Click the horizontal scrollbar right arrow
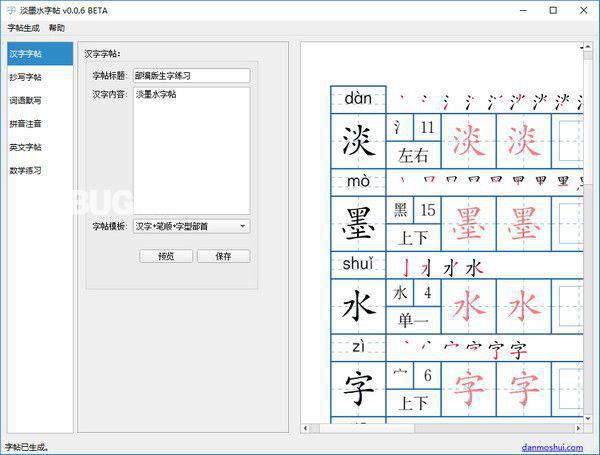This screenshot has height=455, width=600. pos(579,428)
